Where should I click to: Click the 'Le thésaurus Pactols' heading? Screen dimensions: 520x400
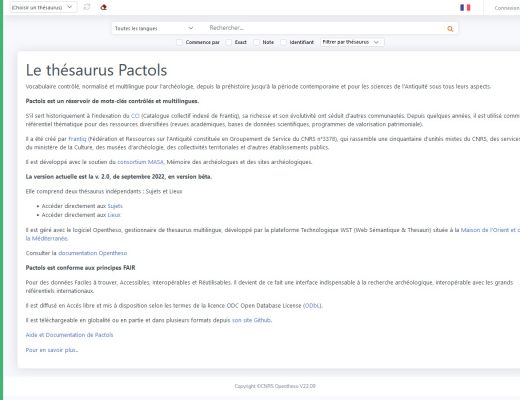tap(96, 70)
